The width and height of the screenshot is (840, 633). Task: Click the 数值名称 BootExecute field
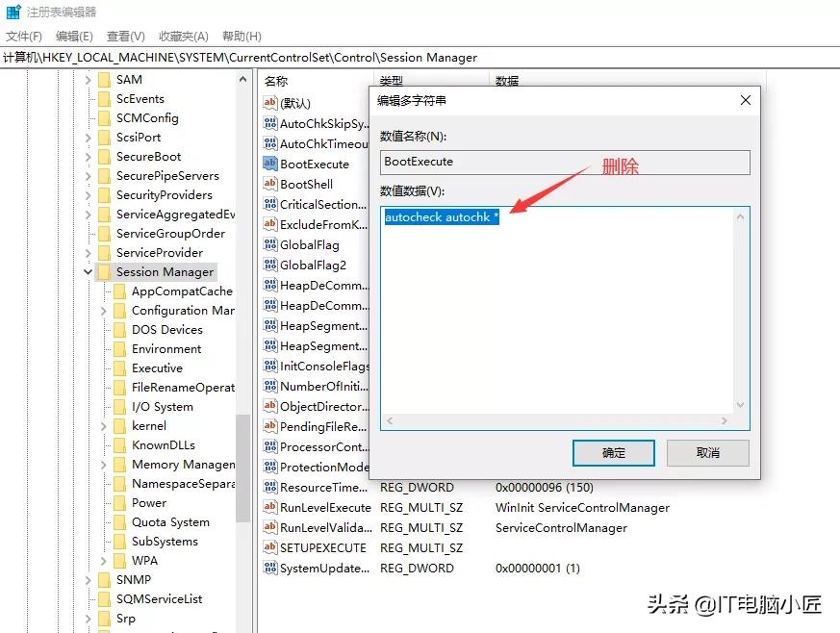coord(565,162)
